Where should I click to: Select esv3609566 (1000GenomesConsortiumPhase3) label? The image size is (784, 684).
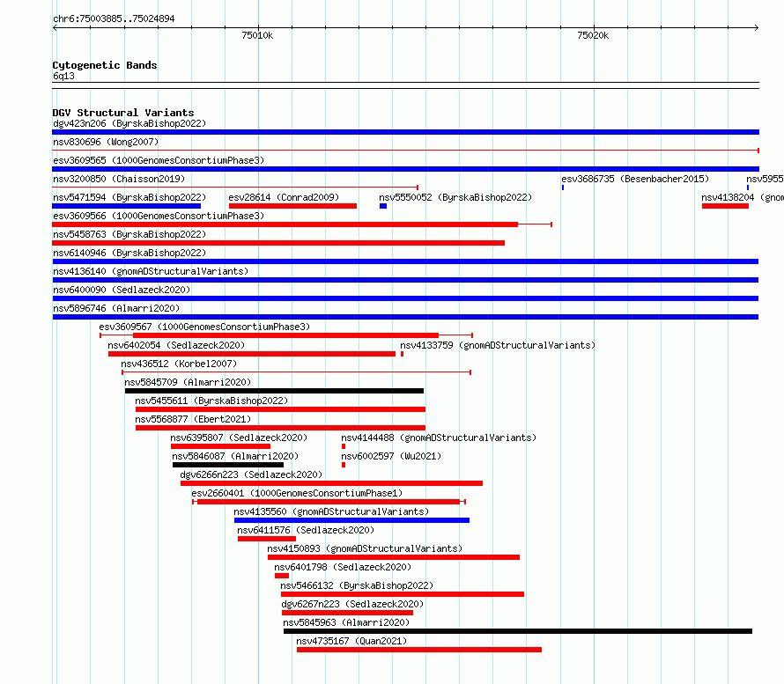tap(159, 216)
